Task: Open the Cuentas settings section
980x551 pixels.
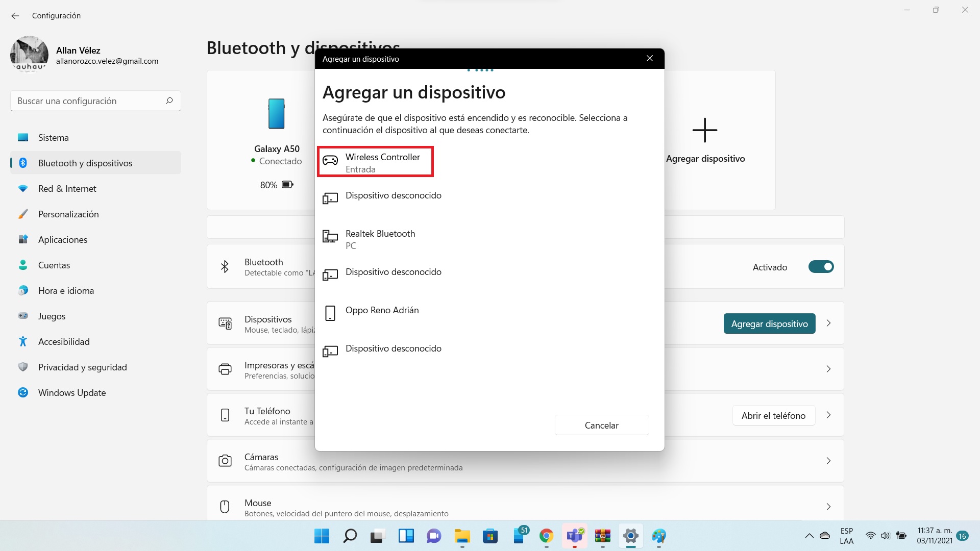Action: tap(54, 265)
